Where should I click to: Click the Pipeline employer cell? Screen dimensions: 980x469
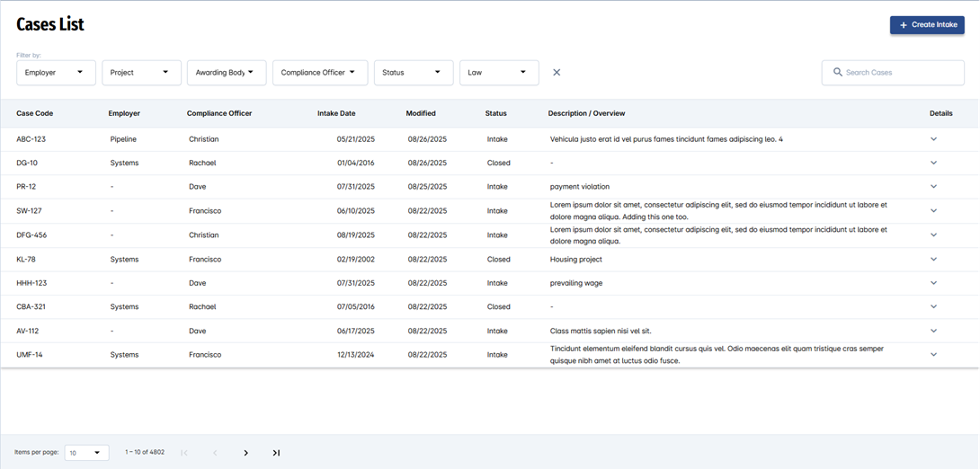pyautogui.click(x=123, y=139)
